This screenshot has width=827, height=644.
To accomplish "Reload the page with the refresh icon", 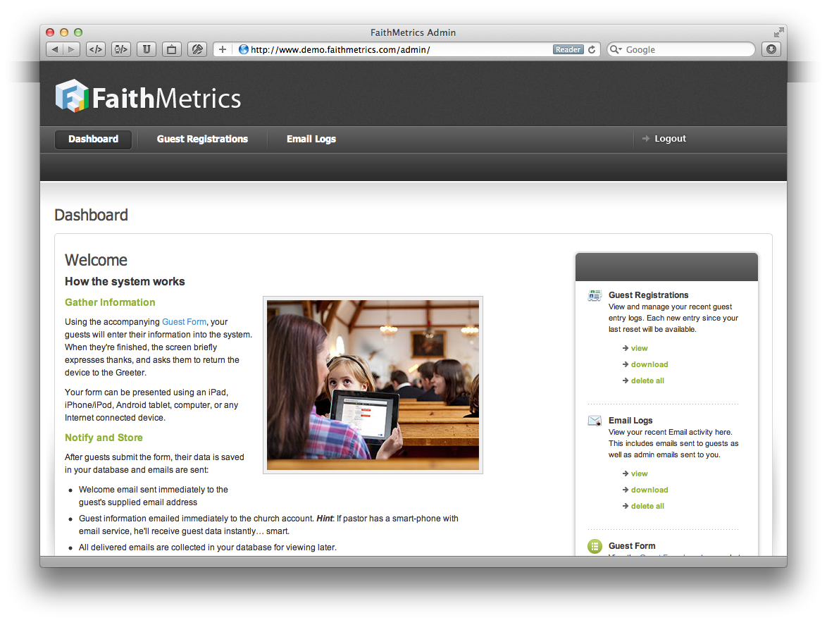I will click(x=592, y=49).
